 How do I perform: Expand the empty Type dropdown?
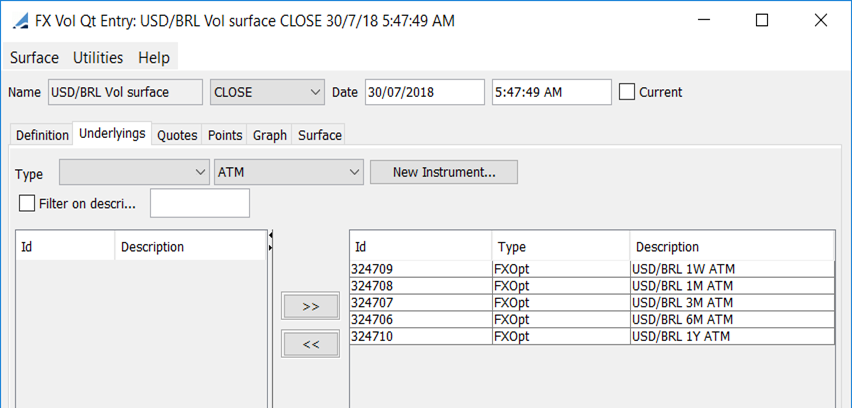tap(134, 173)
